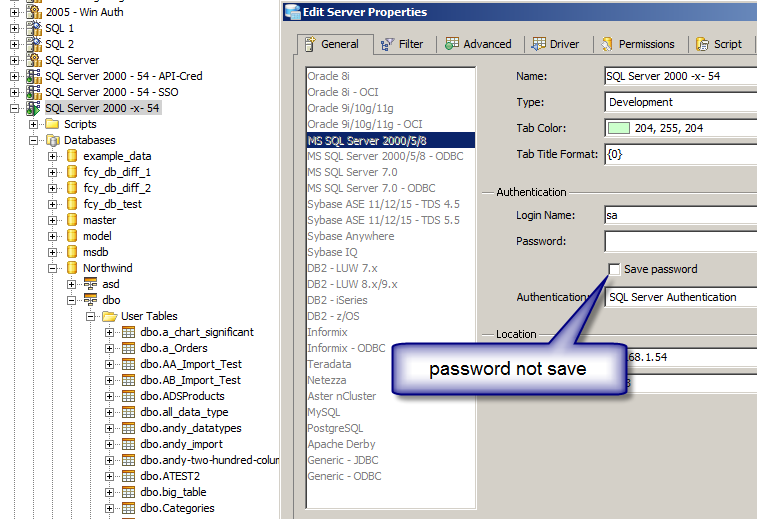Enable the Save password checkbox
The width and height of the screenshot is (757, 519).
[x=614, y=269]
